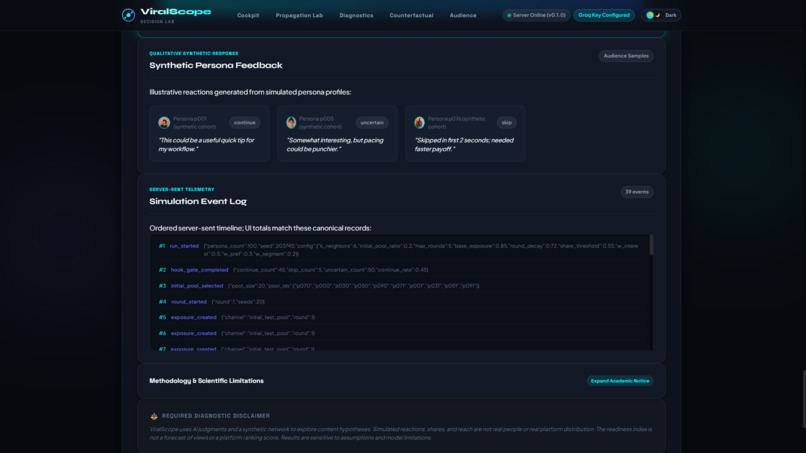
Task: Toggle the Dark theme switch
Action: [x=661, y=15]
